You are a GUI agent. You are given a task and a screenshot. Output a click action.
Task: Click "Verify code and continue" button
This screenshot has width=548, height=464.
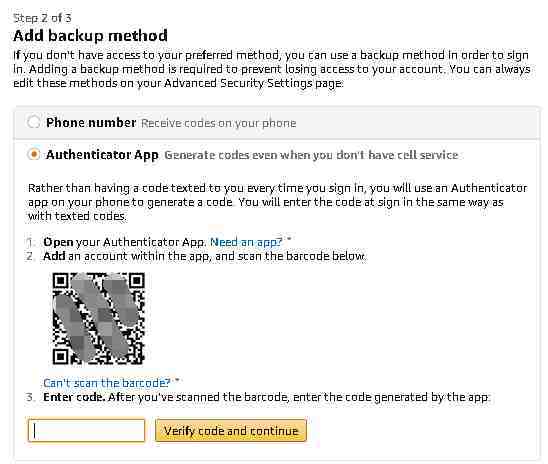231,430
